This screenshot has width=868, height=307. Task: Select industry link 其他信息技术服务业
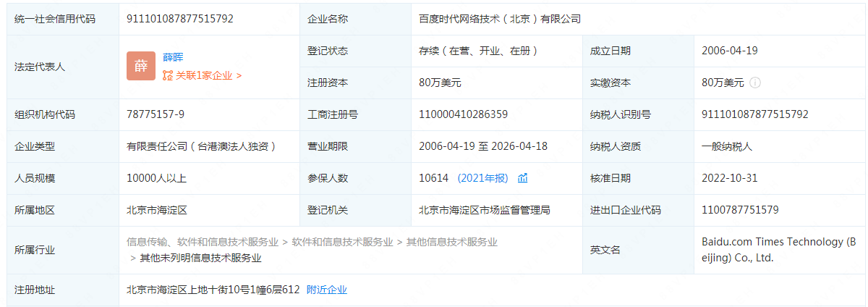coord(452,242)
